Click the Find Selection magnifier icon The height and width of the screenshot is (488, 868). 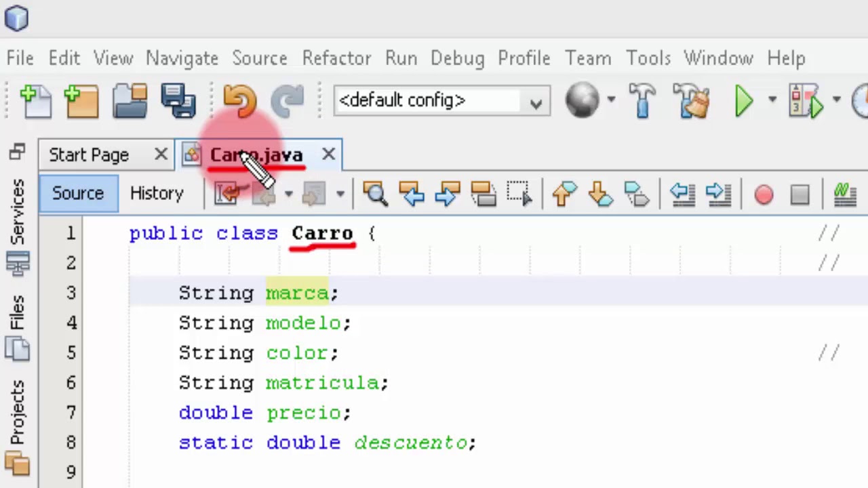pos(375,194)
